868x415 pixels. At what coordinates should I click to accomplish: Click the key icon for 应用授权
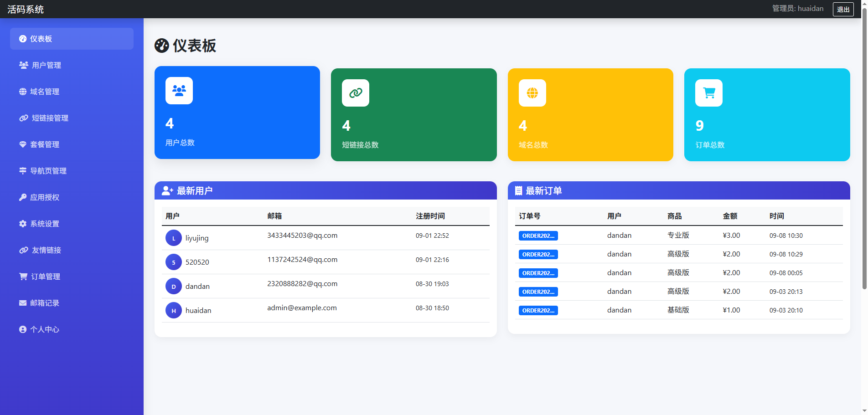click(23, 197)
